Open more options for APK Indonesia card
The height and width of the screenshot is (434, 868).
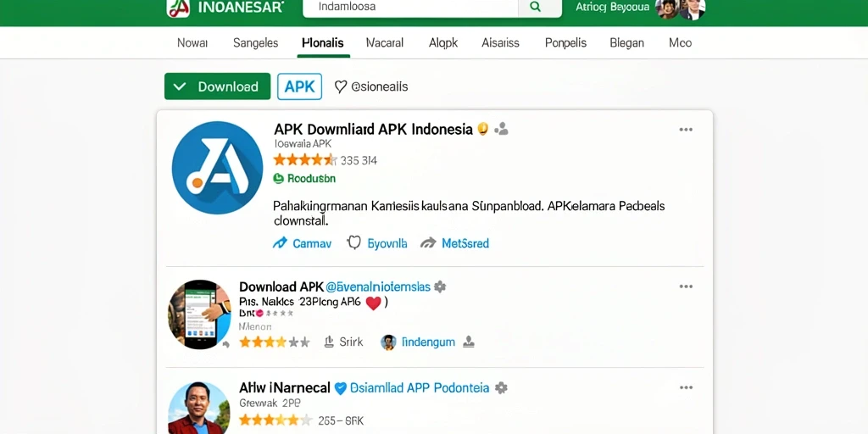point(686,130)
